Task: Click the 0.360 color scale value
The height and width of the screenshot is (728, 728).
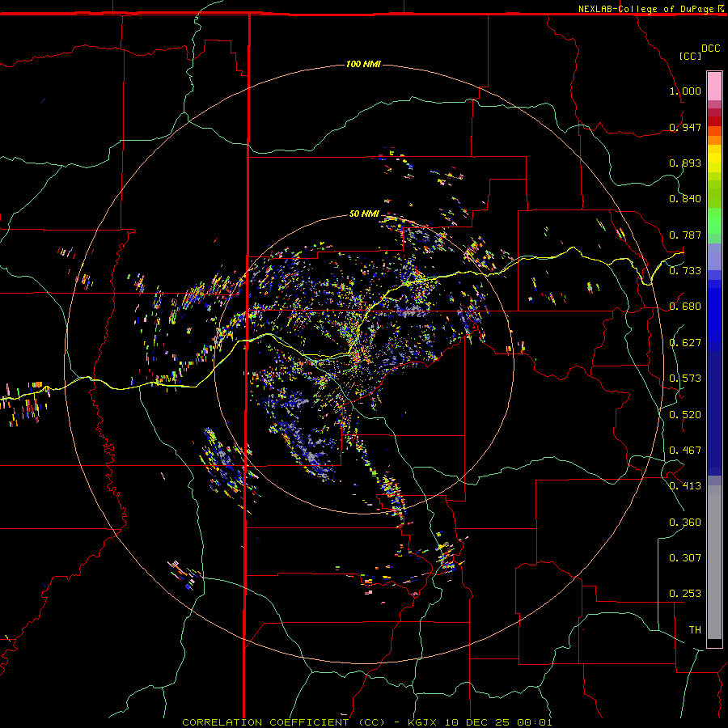Action: [x=685, y=523]
